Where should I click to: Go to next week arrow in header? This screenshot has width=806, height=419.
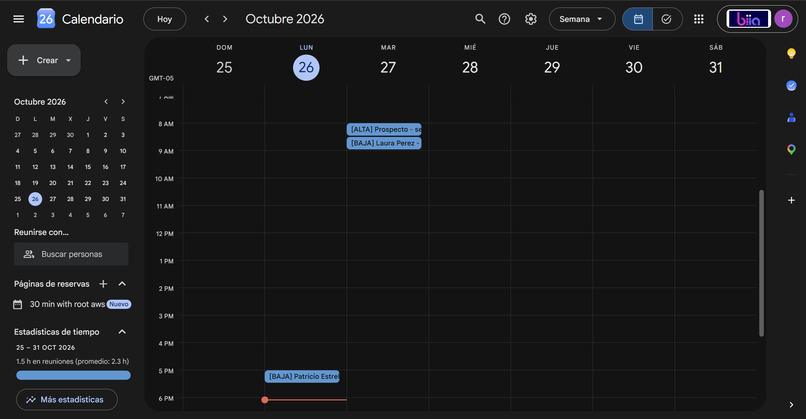(225, 19)
